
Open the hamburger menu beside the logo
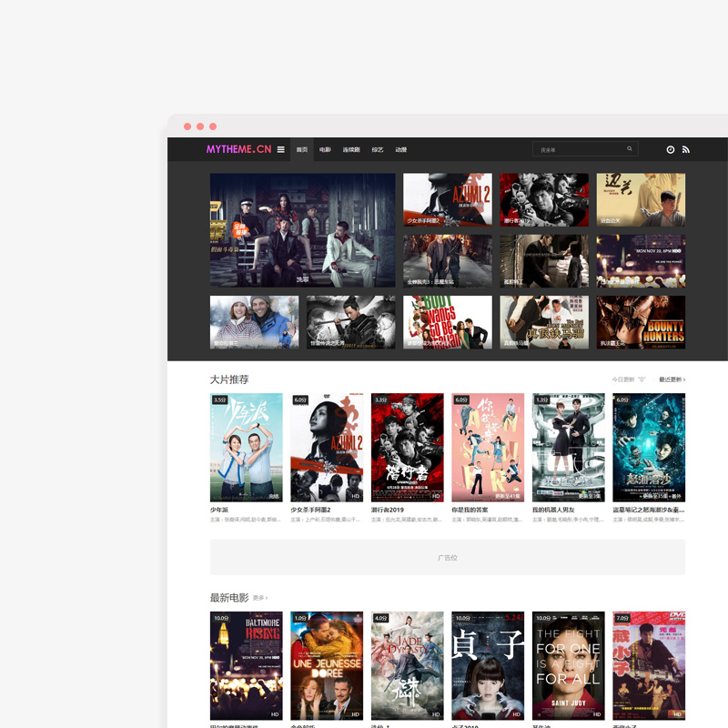point(281,149)
